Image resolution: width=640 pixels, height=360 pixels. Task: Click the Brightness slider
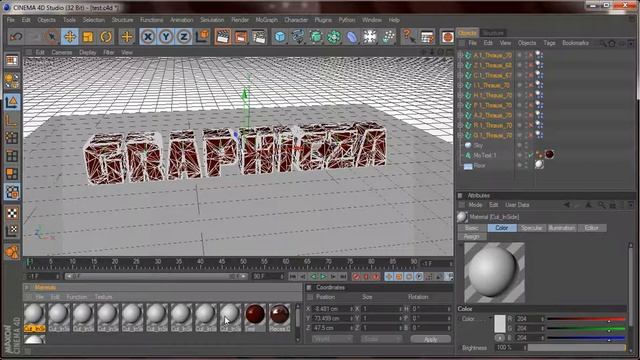tap(577, 348)
